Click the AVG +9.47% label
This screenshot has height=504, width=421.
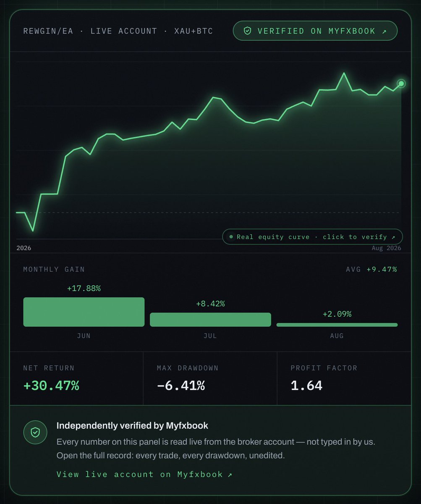(x=371, y=269)
